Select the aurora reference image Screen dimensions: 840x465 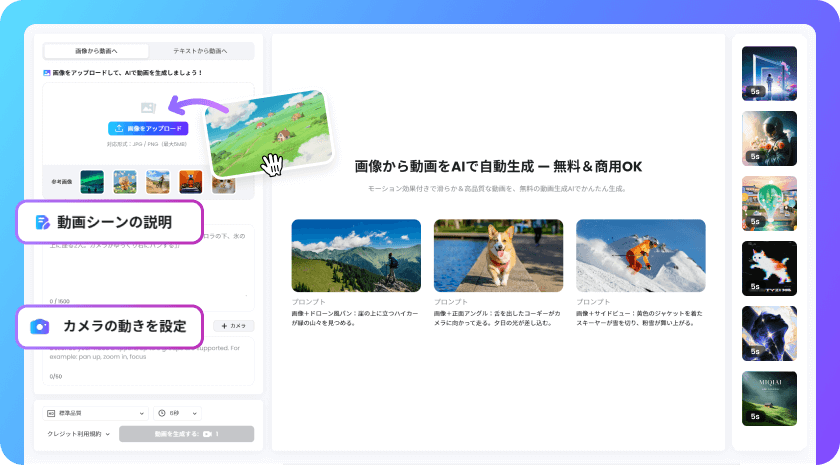click(92, 182)
